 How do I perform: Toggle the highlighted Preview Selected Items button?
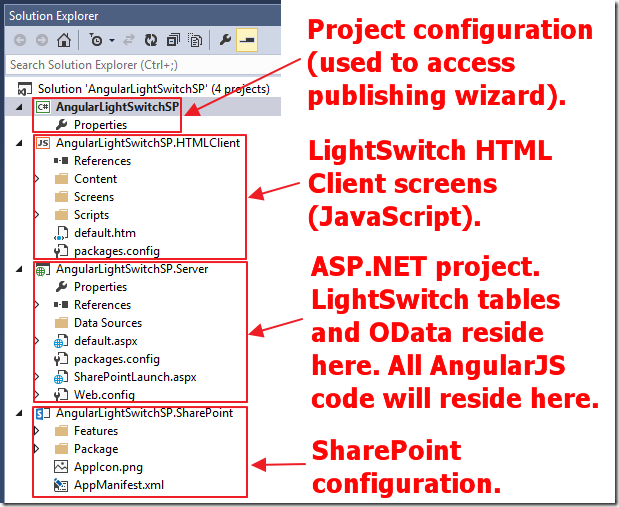(x=247, y=40)
